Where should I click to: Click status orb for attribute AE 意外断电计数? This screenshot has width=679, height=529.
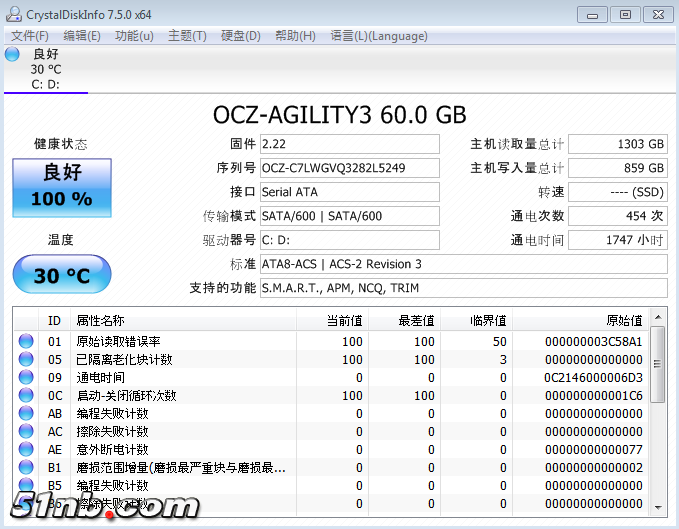point(26,449)
